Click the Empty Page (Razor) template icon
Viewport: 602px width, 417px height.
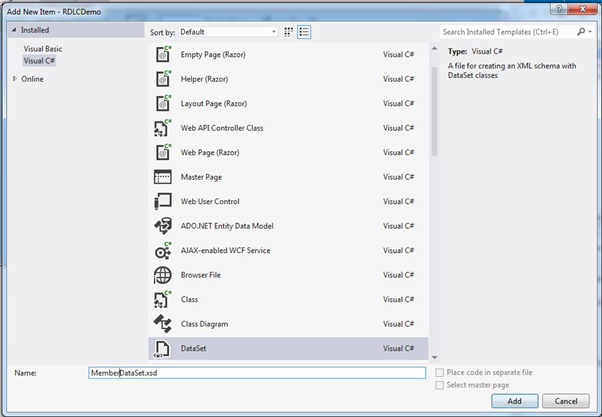click(x=163, y=54)
